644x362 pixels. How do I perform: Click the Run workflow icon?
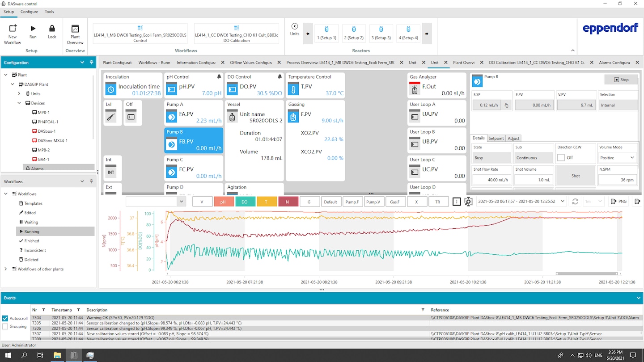point(33,29)
